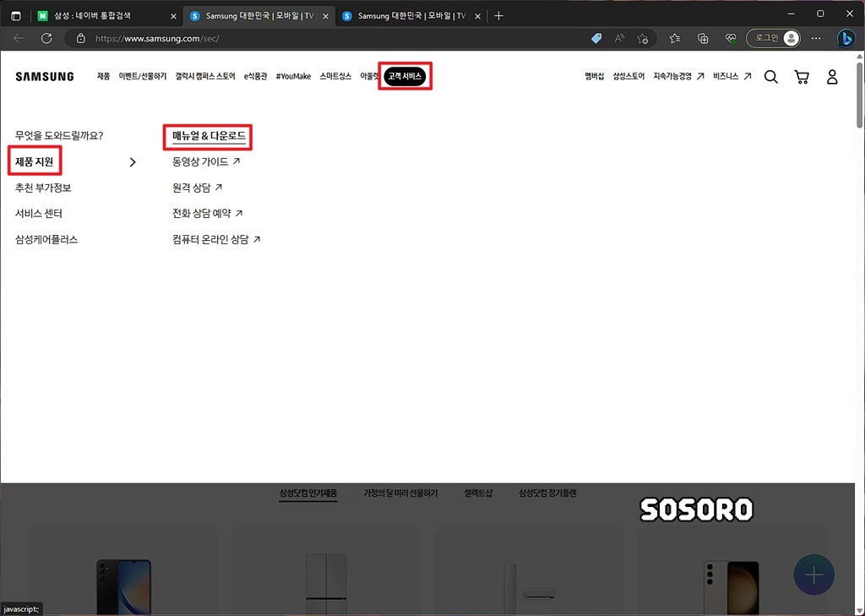Click the read aloud icon in the address bar

coord(619,38)
